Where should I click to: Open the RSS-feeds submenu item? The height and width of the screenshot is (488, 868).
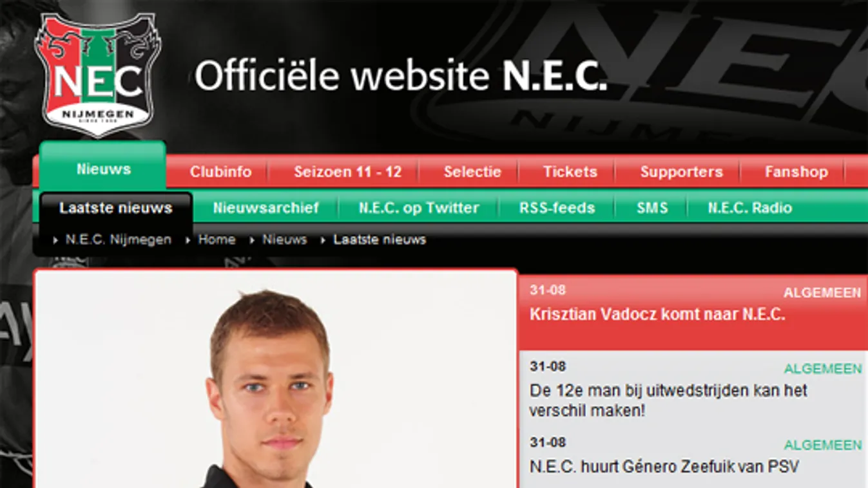(x=557, y=208)
